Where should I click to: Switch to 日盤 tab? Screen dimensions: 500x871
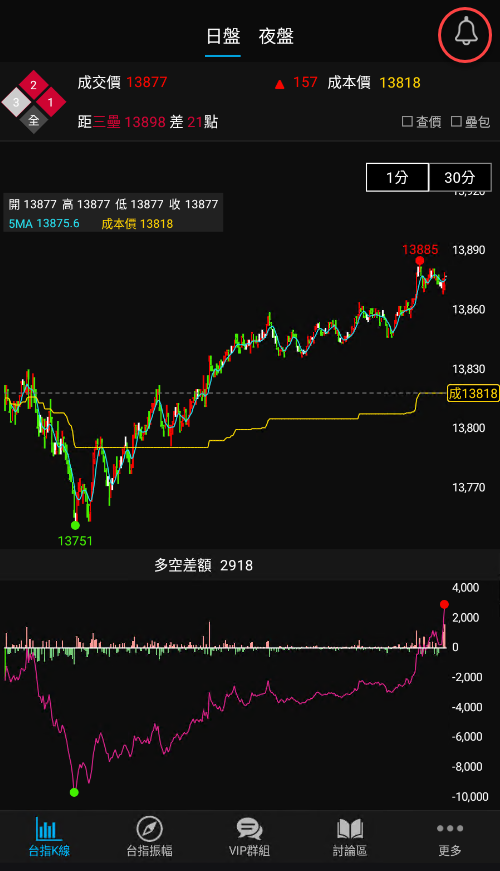(223, 37)
